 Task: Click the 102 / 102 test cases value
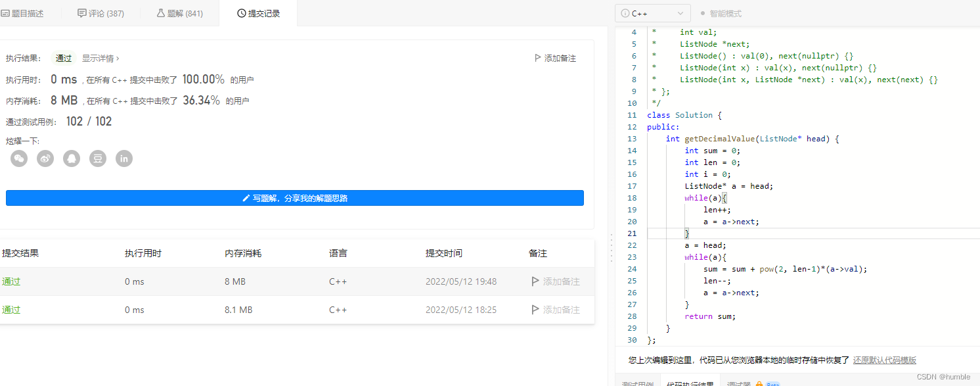click(89, 122)
